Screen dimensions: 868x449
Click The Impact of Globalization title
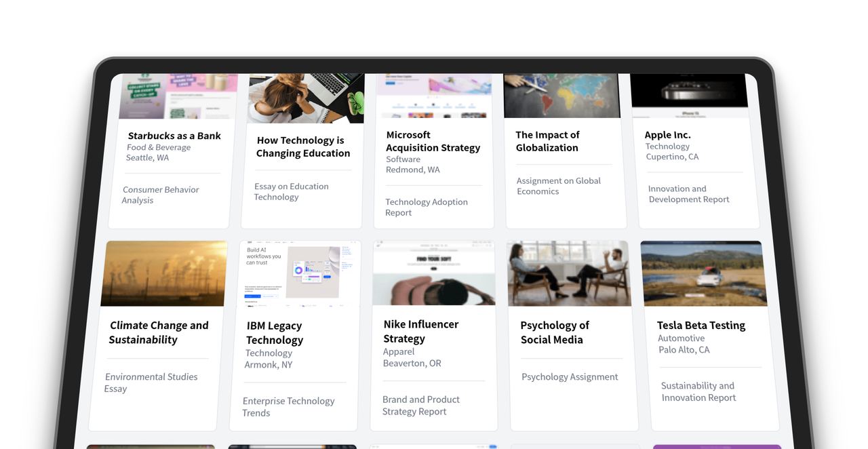click(x=547, y=141)
